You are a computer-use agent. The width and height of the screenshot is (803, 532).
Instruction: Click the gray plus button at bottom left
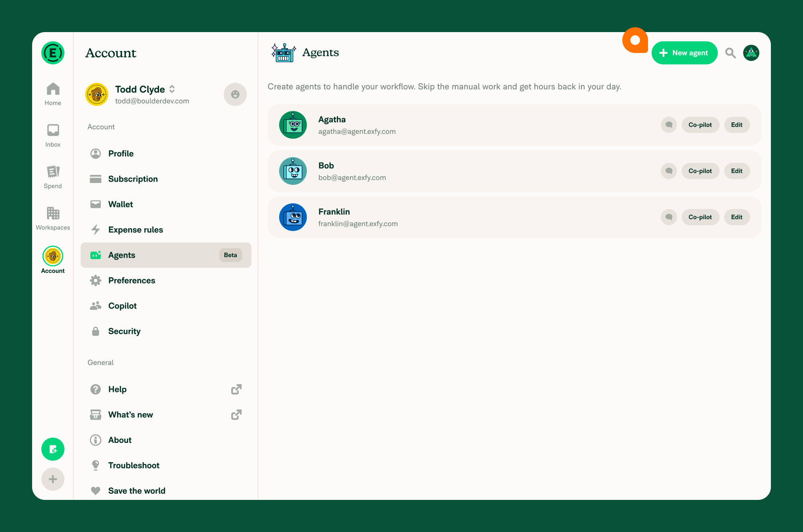point(53,479)
